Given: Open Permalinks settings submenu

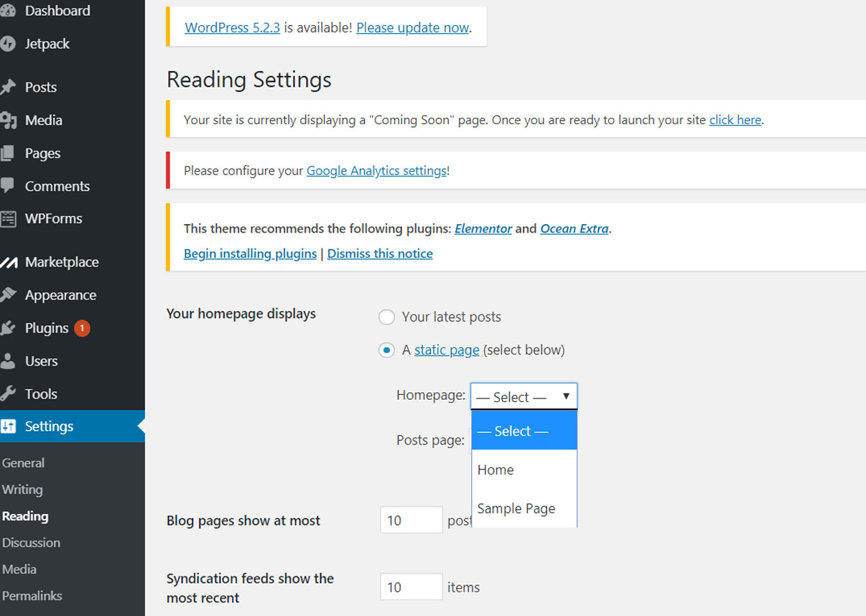Looking at the screenshot, I should 32,596.
